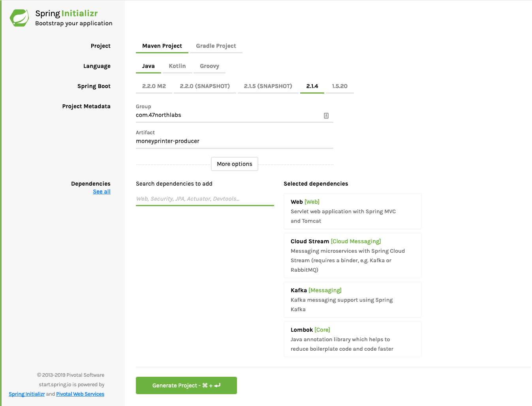The width and height of the screenshot is (532, 406).
Task: Edit the Artifact field moneyprinter-producer
Action: pyautogui.click(x=235, y=141)
